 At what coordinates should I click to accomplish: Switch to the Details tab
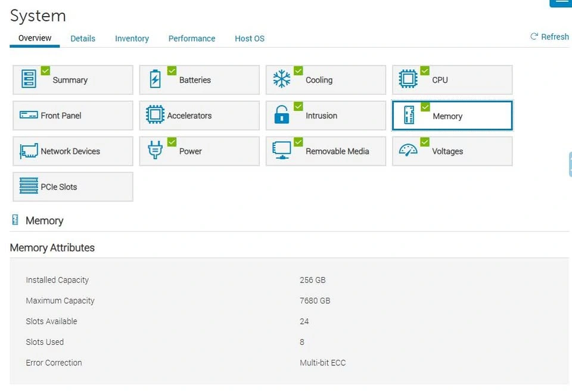click(x=83, y=39)
